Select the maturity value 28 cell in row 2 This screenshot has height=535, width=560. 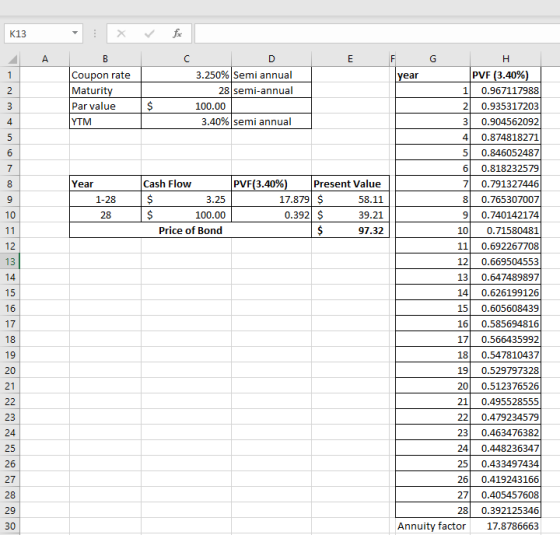[x=186, y=90]
